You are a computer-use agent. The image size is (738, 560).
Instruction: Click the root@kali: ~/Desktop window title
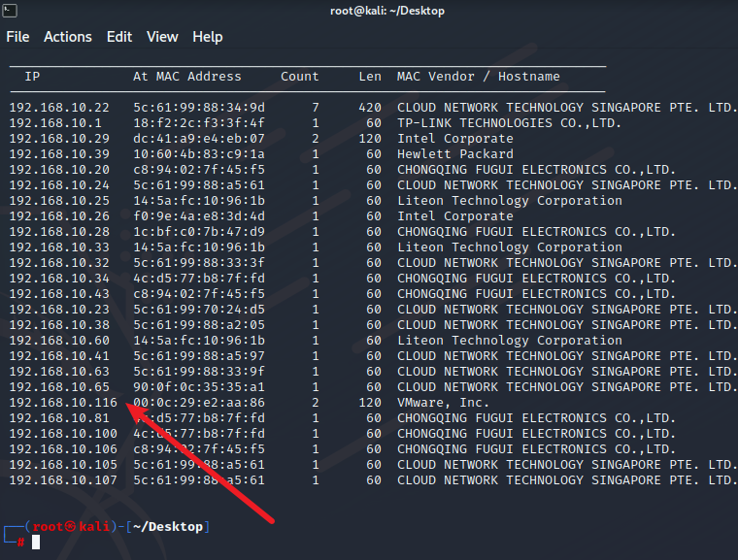coord(387,11)
